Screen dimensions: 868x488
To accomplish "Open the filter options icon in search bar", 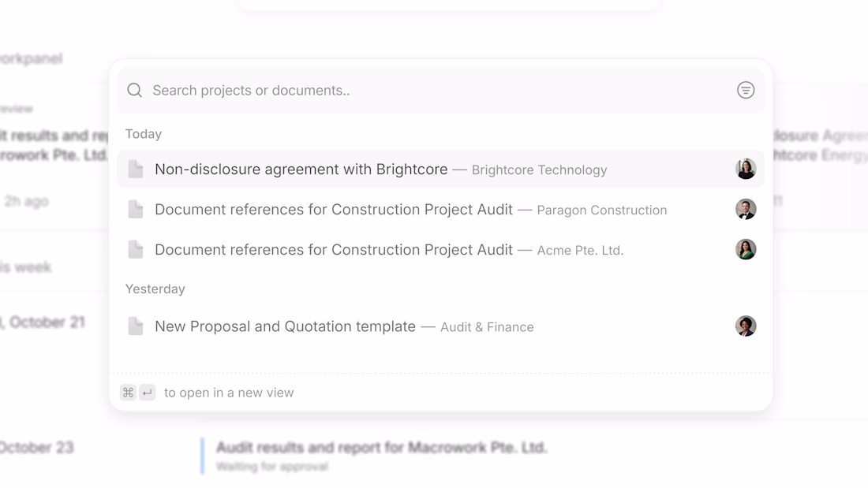I will click(746, 91).
